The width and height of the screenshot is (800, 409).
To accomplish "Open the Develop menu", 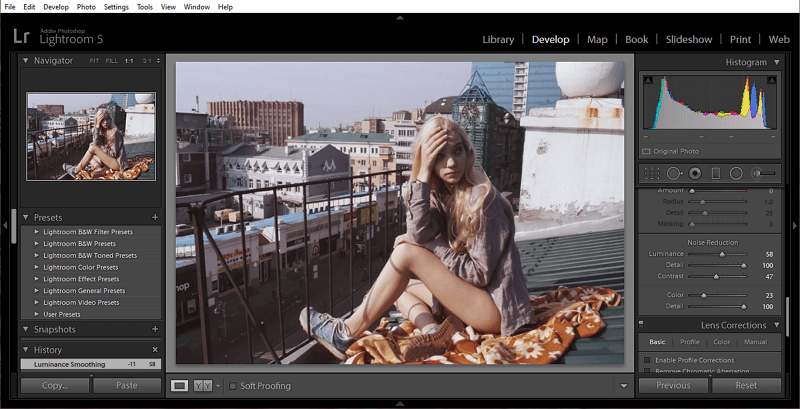I will pyautogui.click(x=56, y=7).
